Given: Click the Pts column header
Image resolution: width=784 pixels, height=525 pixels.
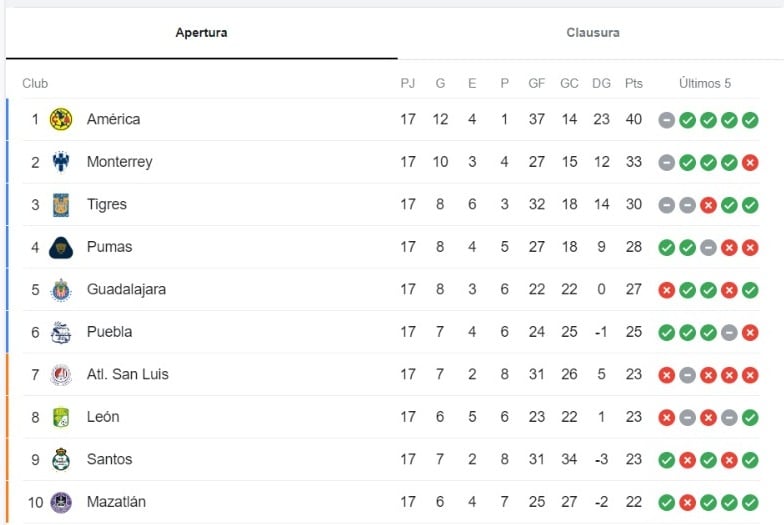Looking at the screenshot, I should 634,83.
